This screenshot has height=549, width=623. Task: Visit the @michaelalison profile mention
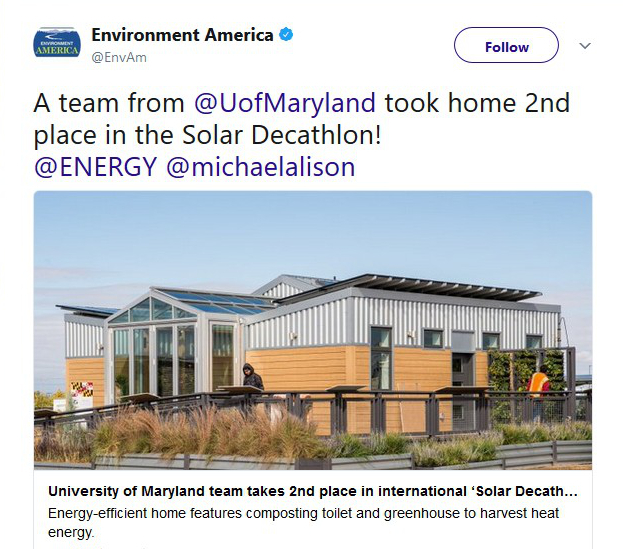[x=260, y=166]
